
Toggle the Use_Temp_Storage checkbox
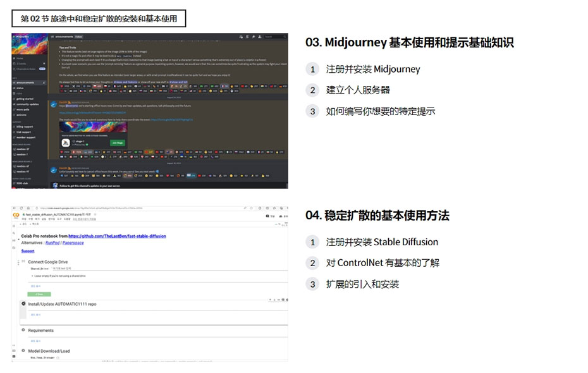coord(58,358)
